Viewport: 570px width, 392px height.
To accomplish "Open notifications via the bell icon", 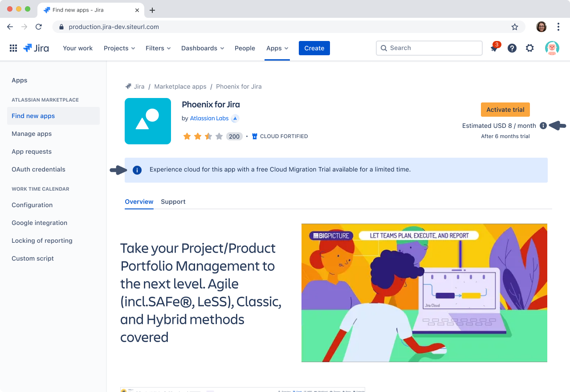I will 494,48.
